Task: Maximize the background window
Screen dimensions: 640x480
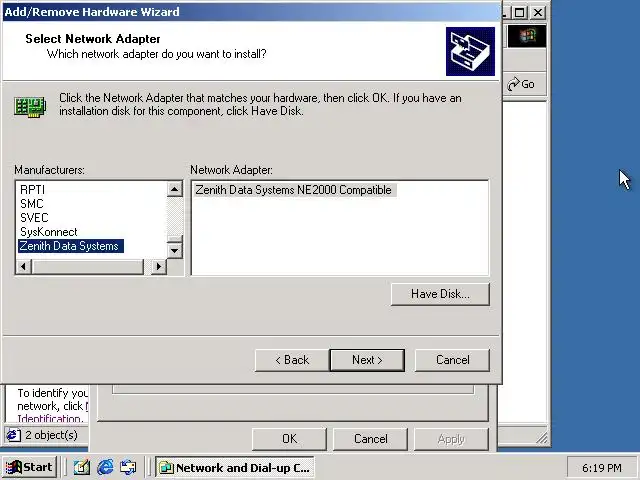Action: pyautogui.click(x=520, y=13)
